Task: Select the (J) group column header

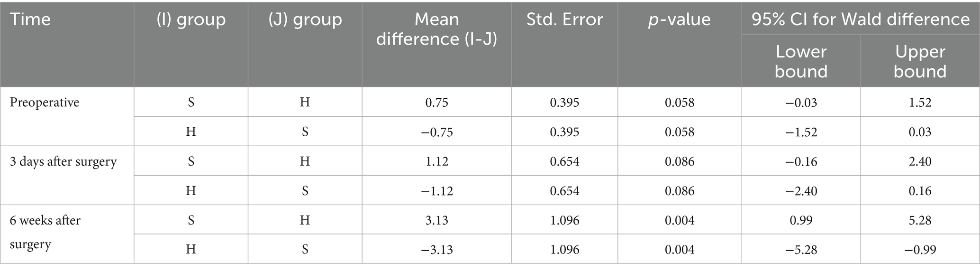Action: [x=305, y=20]
